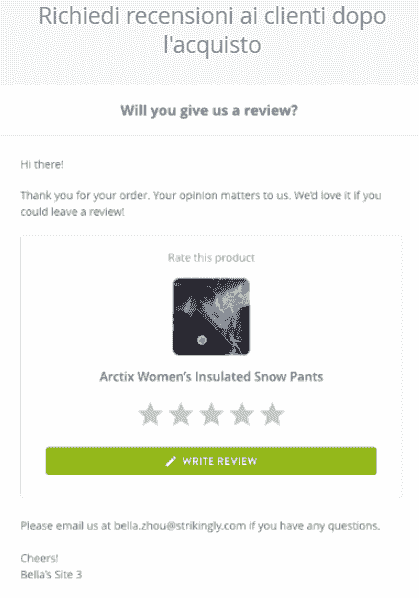Rate the product one star
419x598 pixels.
(150, 414)
